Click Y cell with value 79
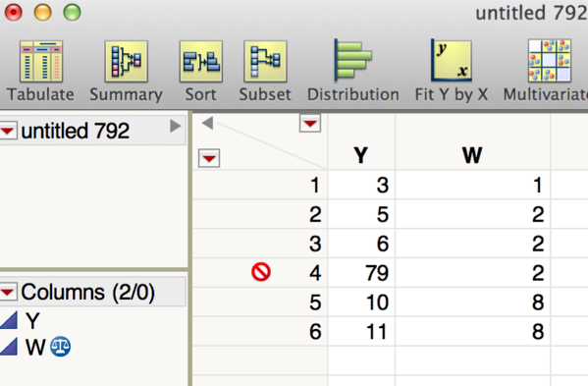Viewport: 588px width, 386px height. point(361,273)
